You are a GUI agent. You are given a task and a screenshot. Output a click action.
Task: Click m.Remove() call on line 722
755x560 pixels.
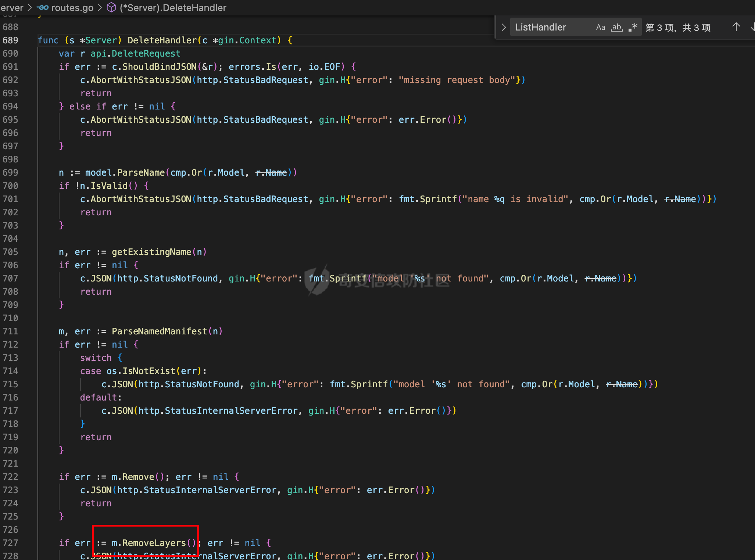[x=138, y=477]
